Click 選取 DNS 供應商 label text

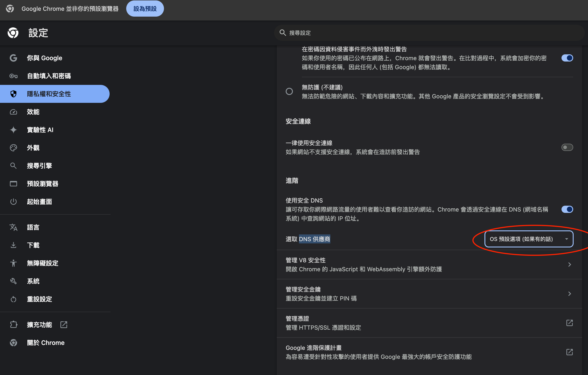(308, 239)
